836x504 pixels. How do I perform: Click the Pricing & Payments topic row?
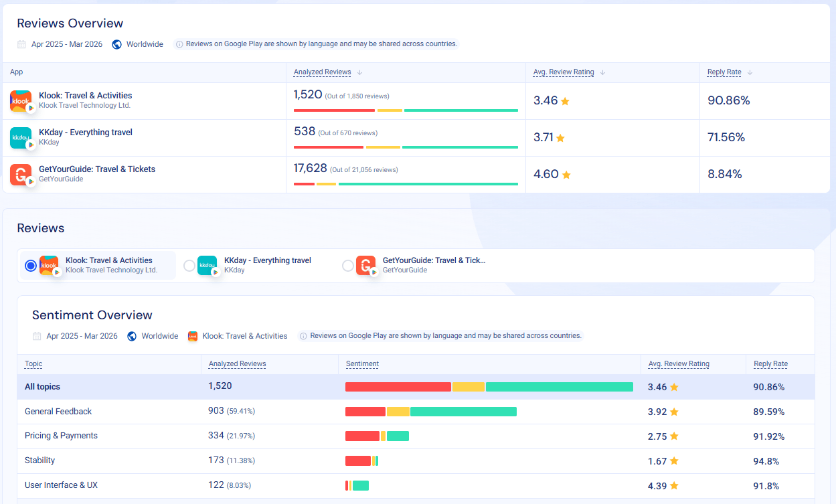pyautogui.click(x=416, y=436)
